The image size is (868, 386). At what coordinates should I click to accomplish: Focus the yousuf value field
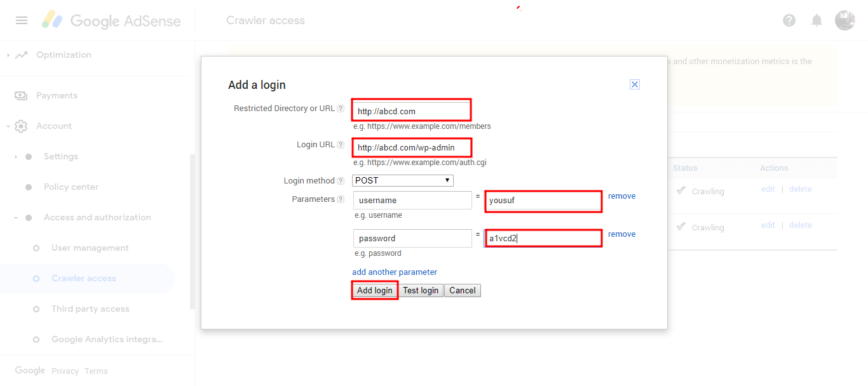543,201
